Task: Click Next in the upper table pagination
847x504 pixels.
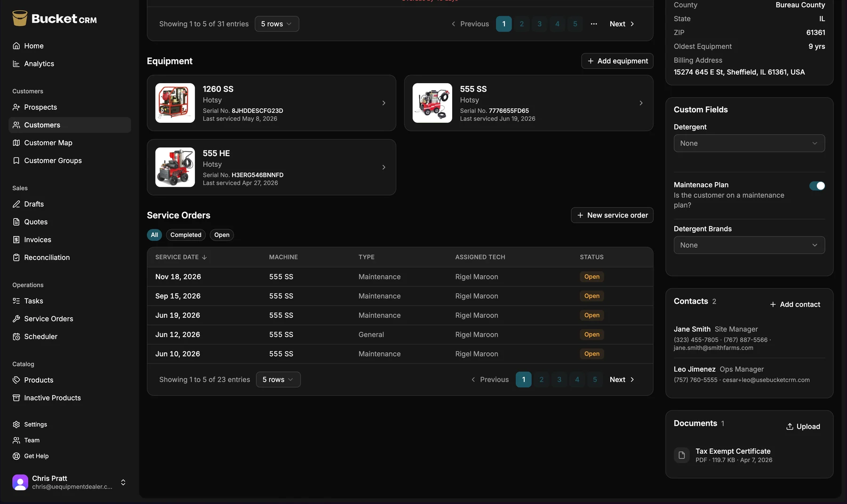Action: tap(622, 24)
